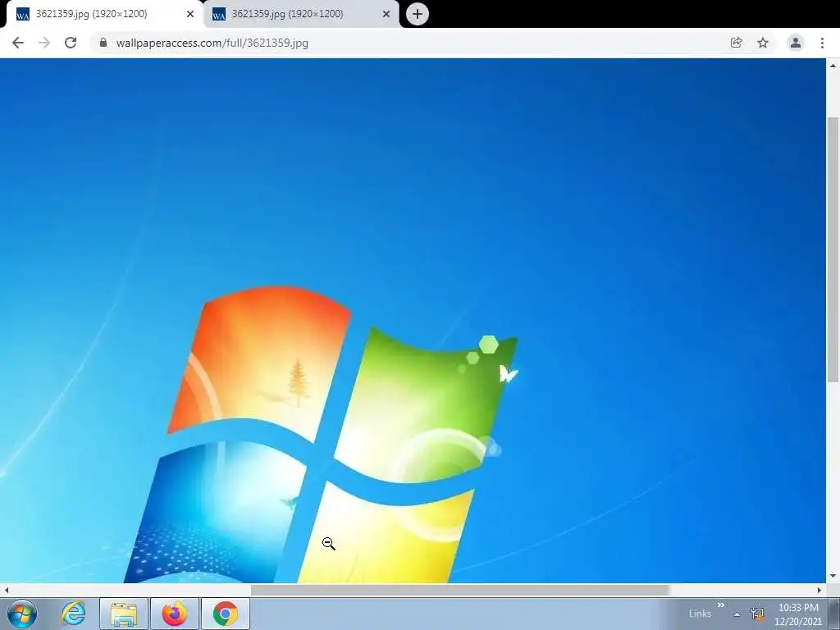Open network status tray icon
The width and height of the screenshot is (840, 630).
coord(757,614)
